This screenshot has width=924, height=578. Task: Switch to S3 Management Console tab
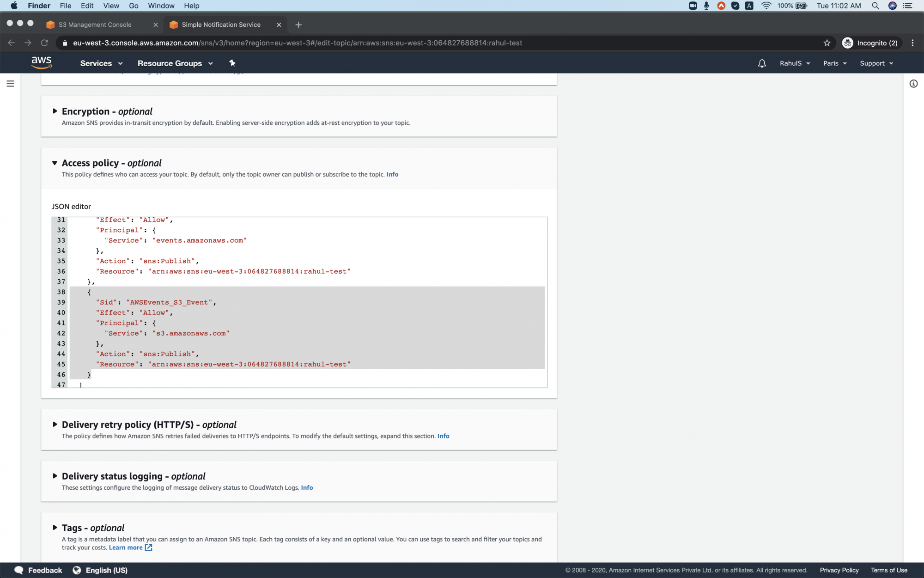pos(95,25)
